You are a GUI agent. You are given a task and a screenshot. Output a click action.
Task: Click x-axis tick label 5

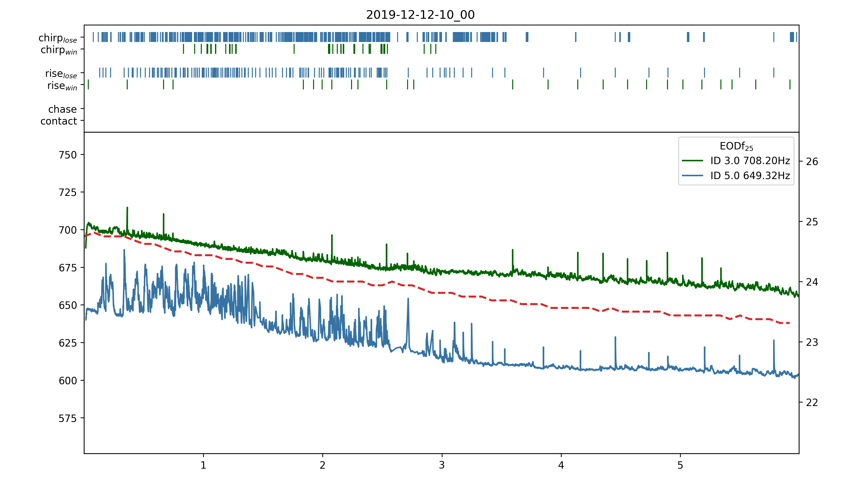(x=680, y=465)
